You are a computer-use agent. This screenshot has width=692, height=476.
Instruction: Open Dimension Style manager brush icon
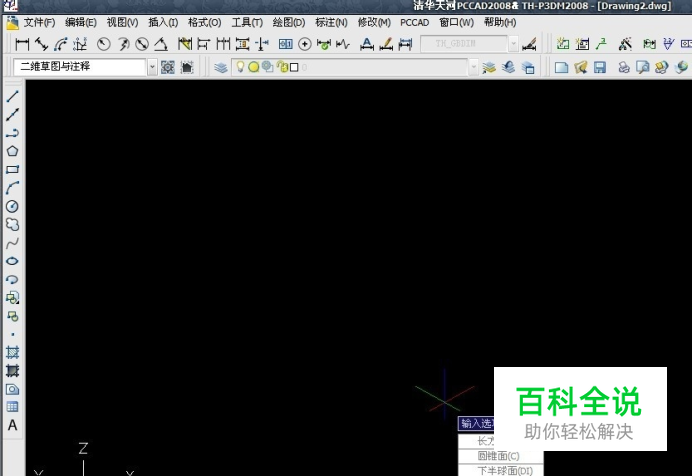pos(529,44)
